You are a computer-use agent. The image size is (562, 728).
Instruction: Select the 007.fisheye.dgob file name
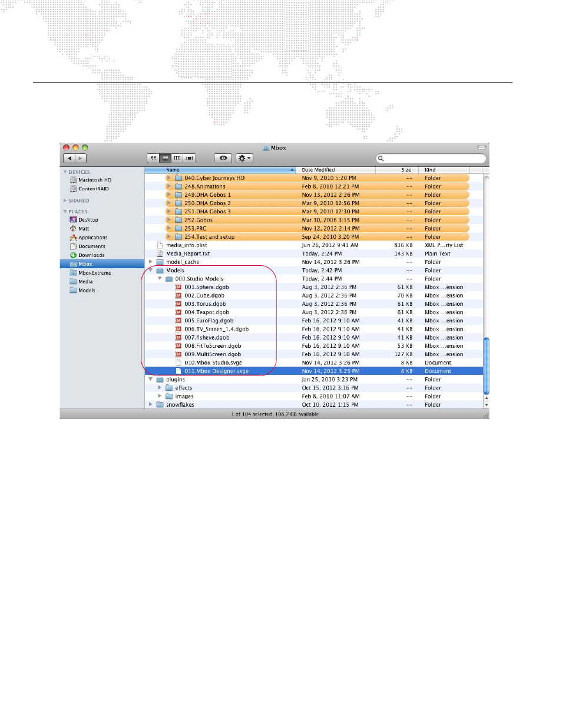[x=207, y=338]
